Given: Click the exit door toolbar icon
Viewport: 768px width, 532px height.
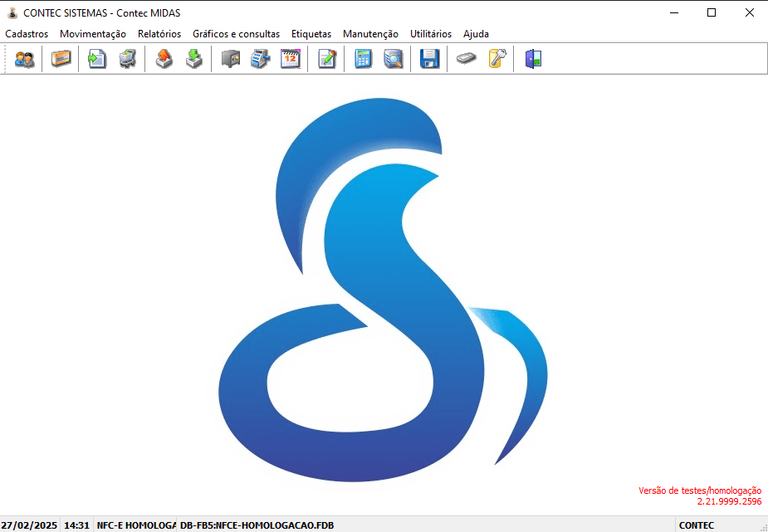Looking at the screenshot, I should (x=533, y=59).
